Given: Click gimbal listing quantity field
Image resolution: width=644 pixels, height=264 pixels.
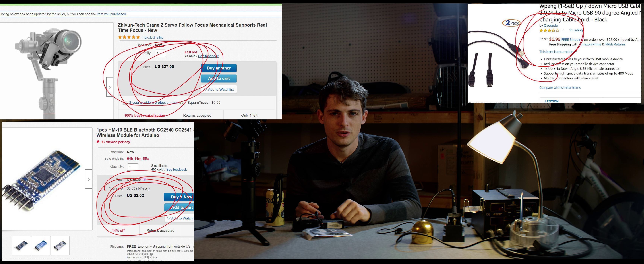Looking at the screenshot, I should pos(160,53).
